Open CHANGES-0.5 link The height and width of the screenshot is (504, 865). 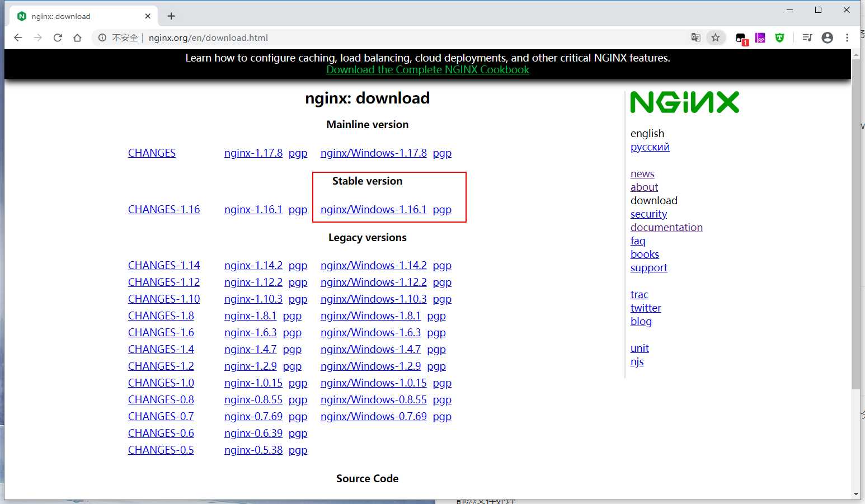[161, 450]
